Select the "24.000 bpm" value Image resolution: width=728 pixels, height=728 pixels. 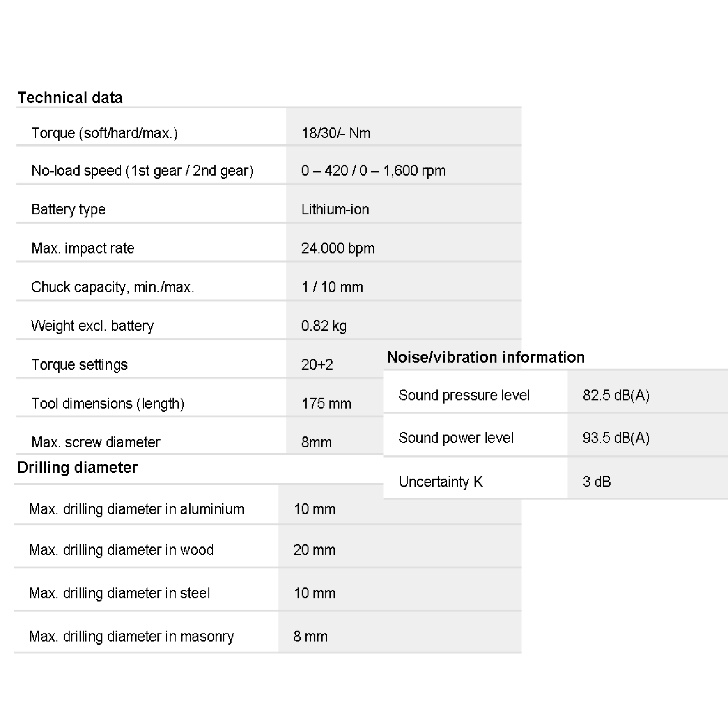coord(338,248)
